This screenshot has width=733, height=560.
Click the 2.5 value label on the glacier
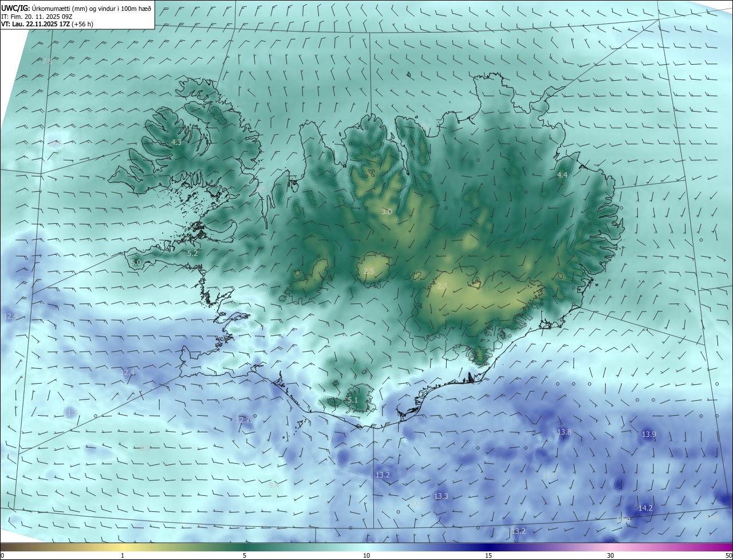(369, 271)
